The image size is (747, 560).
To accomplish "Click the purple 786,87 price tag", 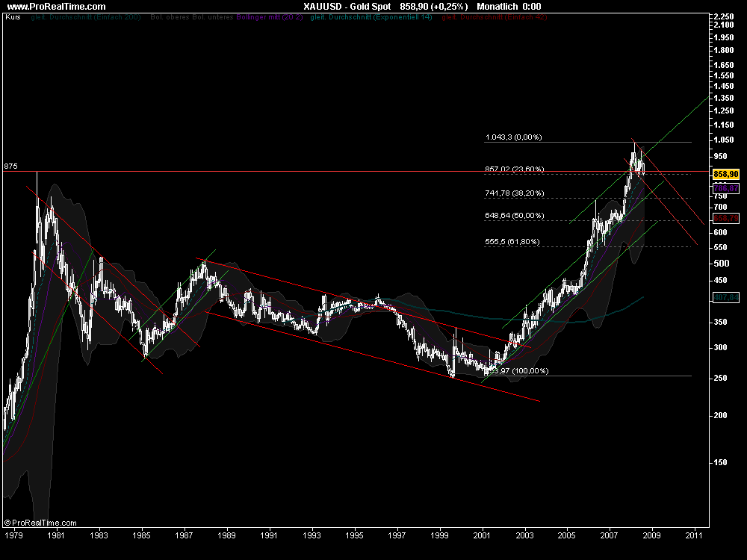I will coord(725,188).
